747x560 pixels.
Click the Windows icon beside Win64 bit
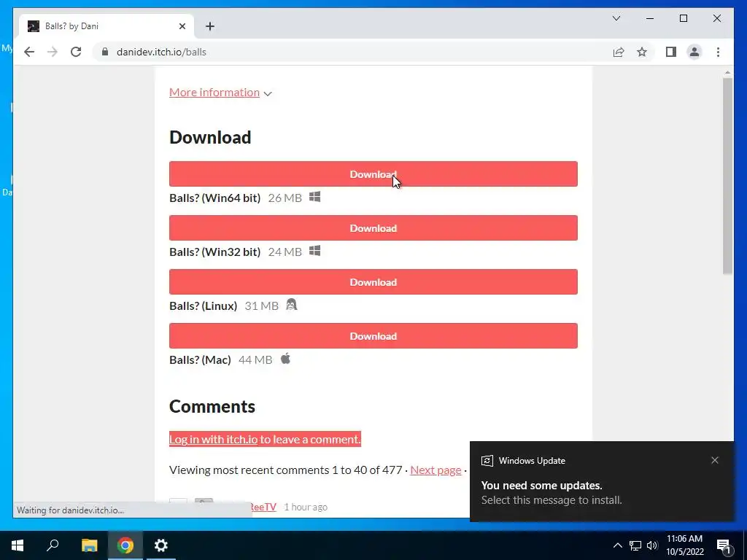tap(315, 197)
